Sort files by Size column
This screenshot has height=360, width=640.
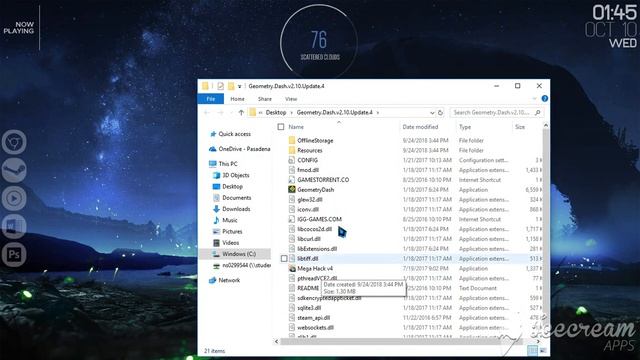click(x=520, y=127)
